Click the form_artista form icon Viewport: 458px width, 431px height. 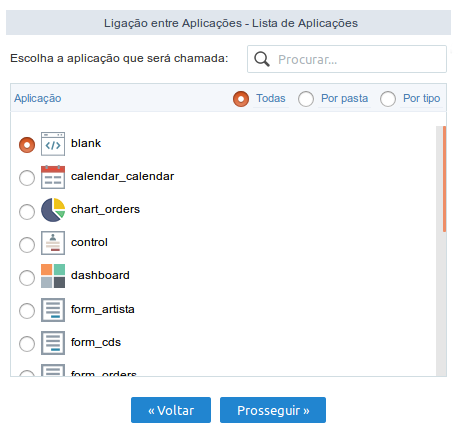[x=53, y=310]
